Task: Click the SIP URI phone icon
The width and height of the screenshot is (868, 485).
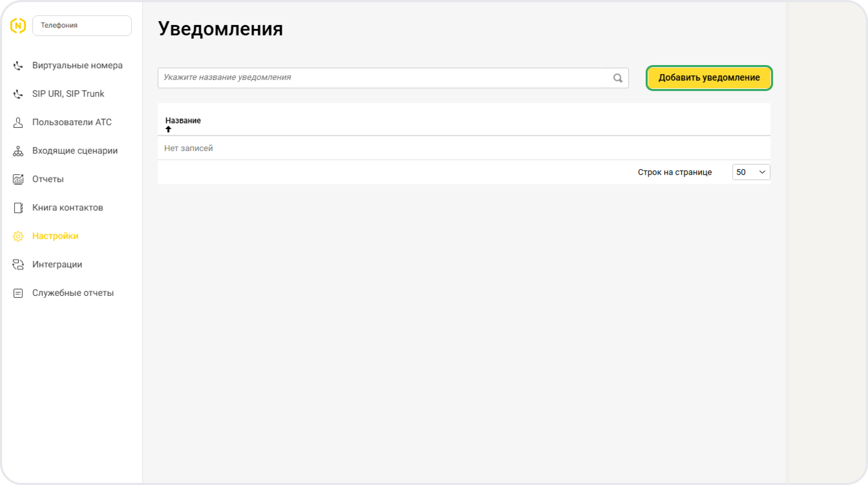Action: (x=18, y=94)
